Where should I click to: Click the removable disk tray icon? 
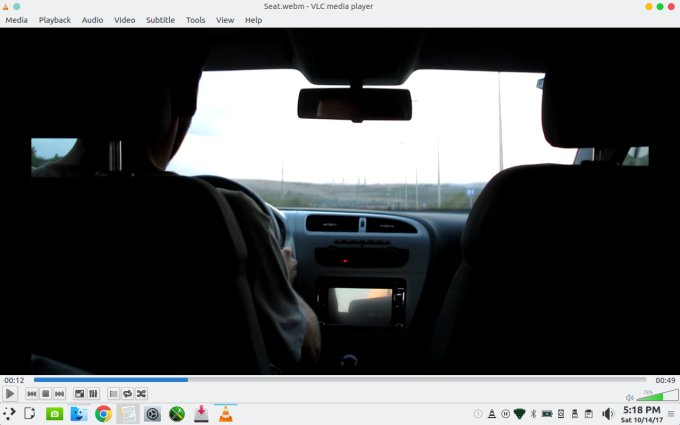pos(561,414)
